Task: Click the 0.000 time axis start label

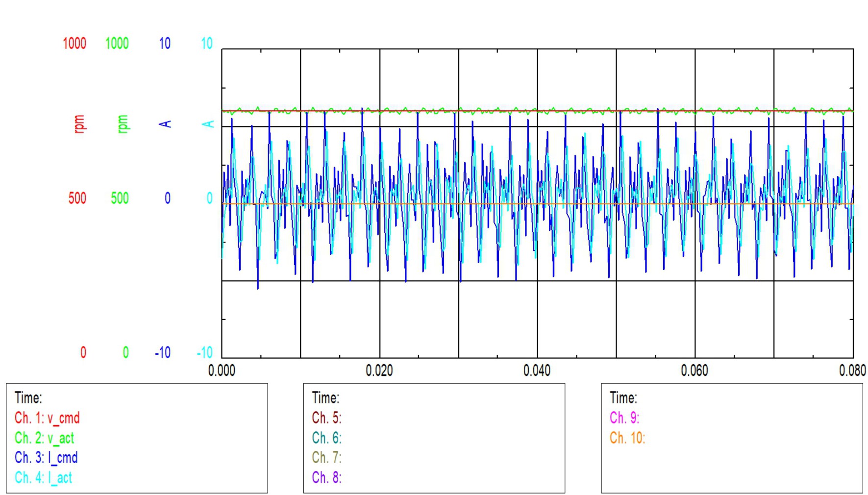Action: 222,371
